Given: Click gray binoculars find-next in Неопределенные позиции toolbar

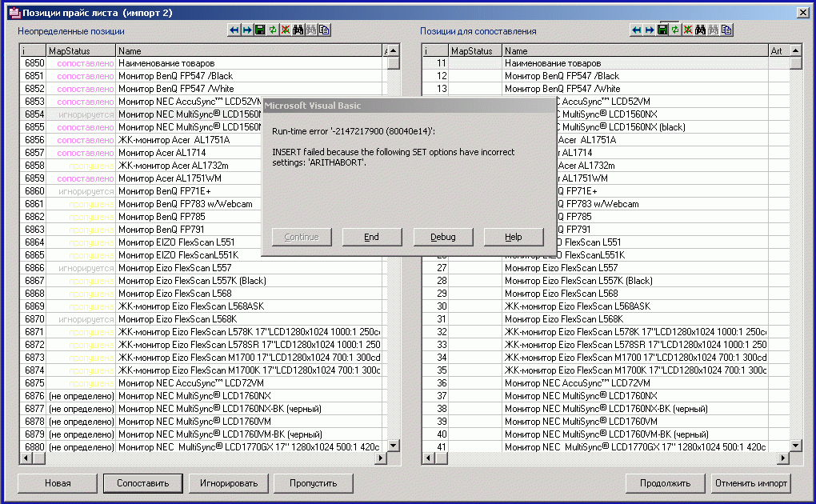Looking at the screenshot, I should click(x=310, y=30).
